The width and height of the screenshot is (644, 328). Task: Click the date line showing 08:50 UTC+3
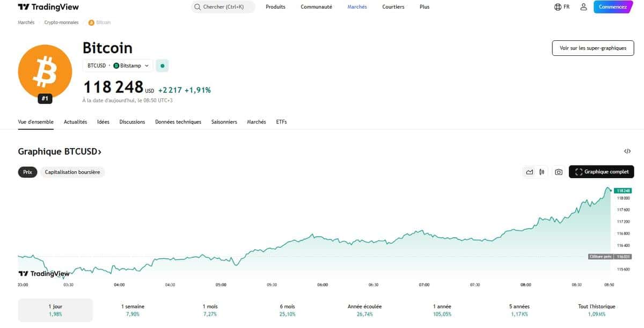click(128, 100)
